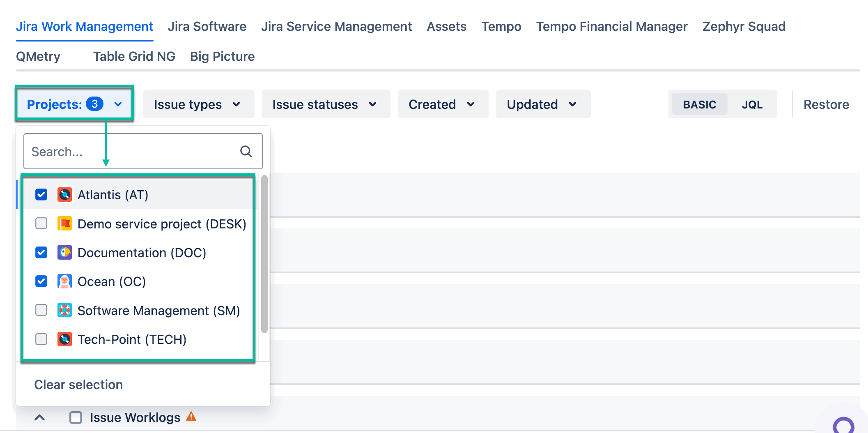The image size is (868, 433).
Task: Open the Tempo Financial Manager tab
Action: click(611, 27)
